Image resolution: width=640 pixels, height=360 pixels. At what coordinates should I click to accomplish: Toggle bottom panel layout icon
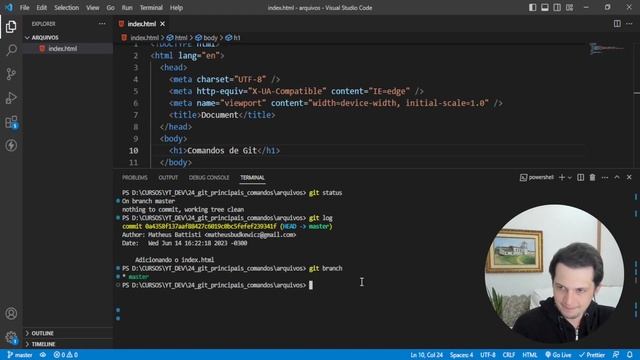[x=545, y=7]
